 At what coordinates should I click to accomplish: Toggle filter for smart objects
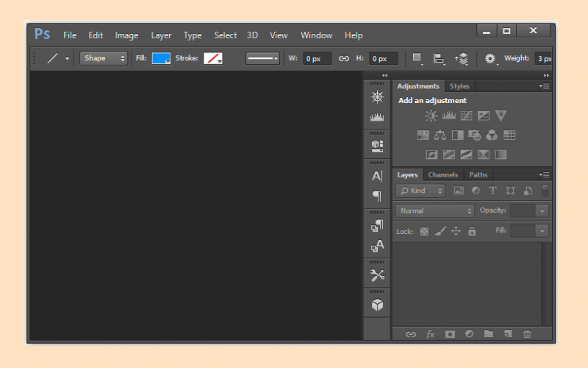click(528, 191)
